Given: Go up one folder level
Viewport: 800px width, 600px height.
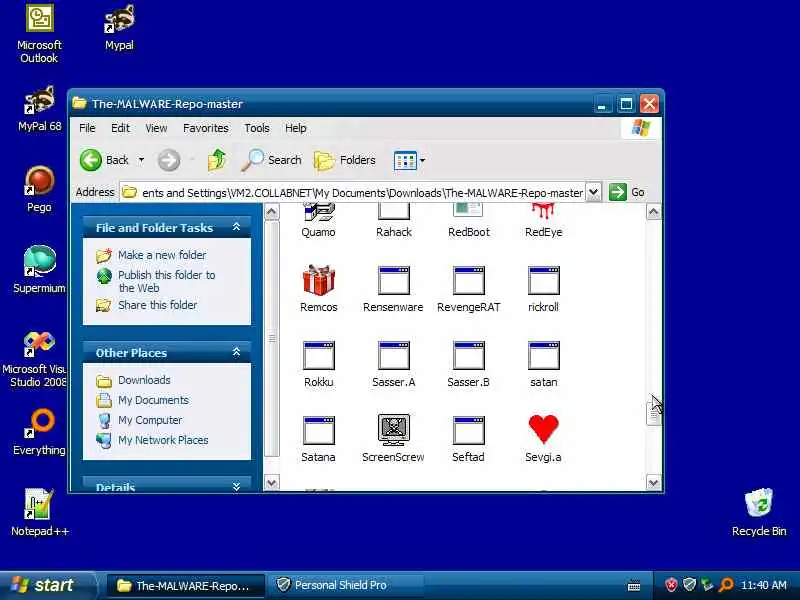Looking at the screenshot, I should click(217, 160).
